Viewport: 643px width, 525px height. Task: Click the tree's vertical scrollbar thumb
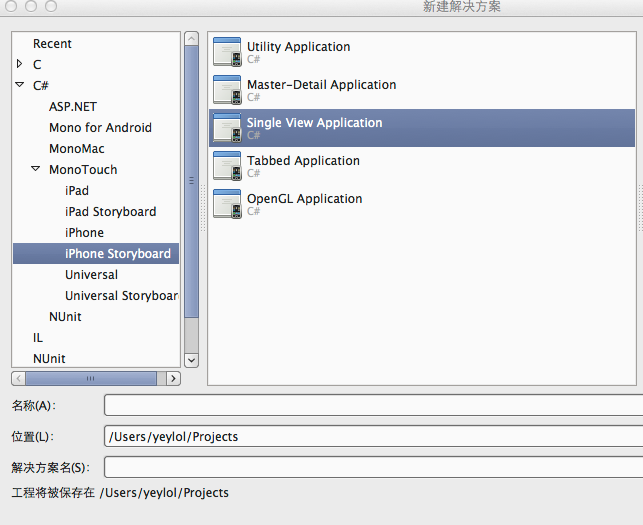coord(192,181)
